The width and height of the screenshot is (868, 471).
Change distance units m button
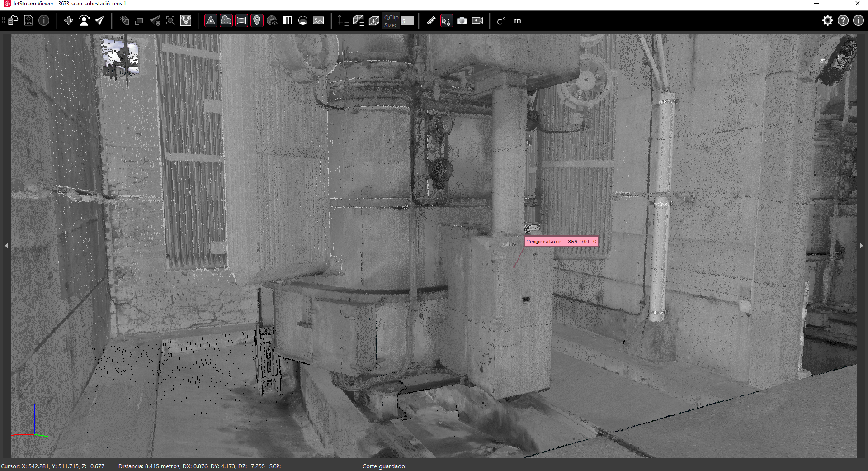click(518, 20)
